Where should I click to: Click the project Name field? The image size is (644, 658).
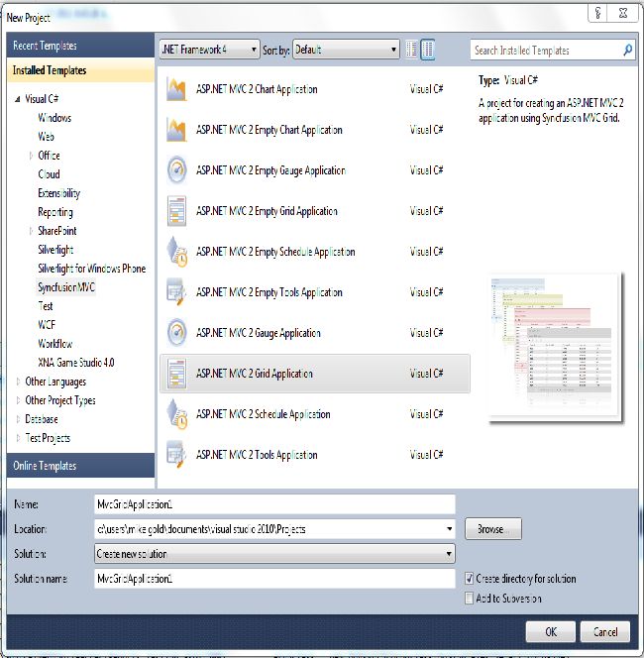click(x=274, y=504)
